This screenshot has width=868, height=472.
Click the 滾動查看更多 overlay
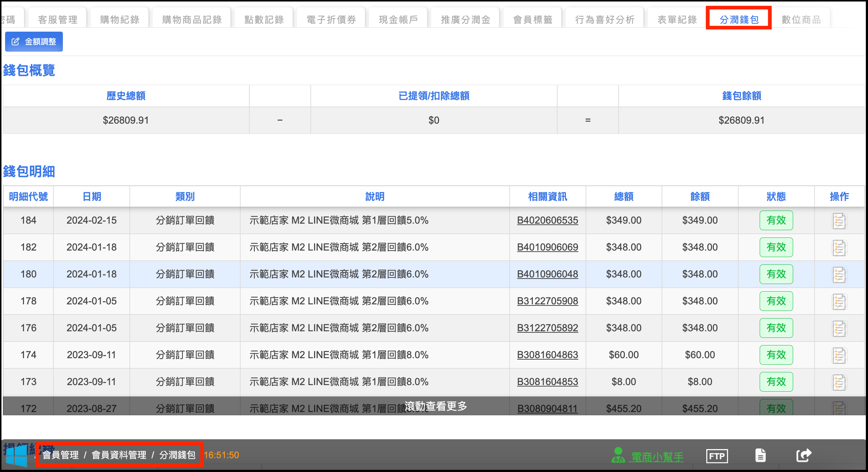point(435,406)
